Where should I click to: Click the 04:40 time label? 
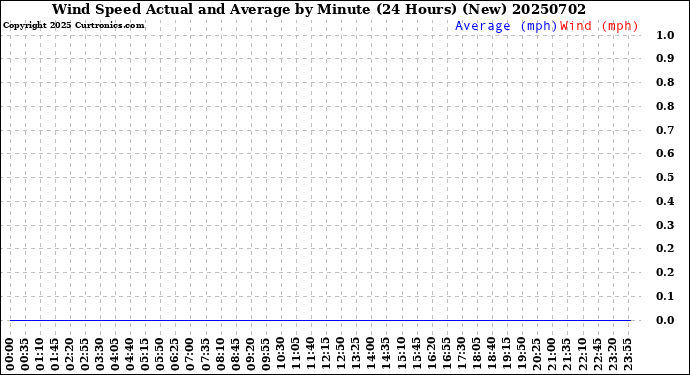pyautogui.click(x=130, y=355)
